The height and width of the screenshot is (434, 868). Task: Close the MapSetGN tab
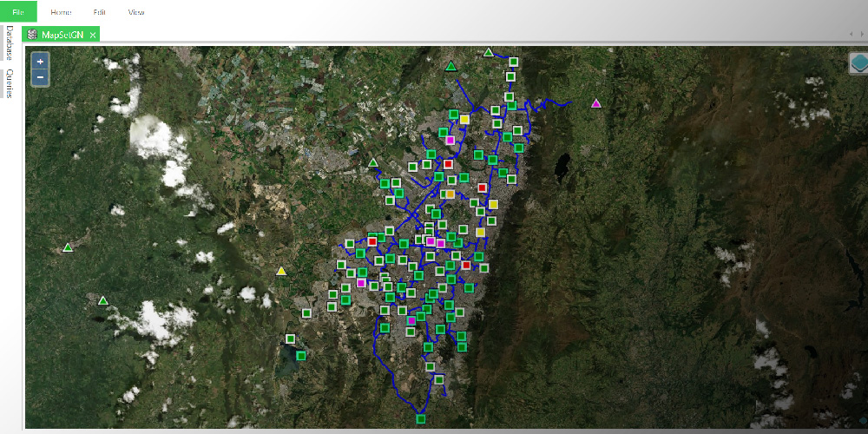(x=93, y=35)
